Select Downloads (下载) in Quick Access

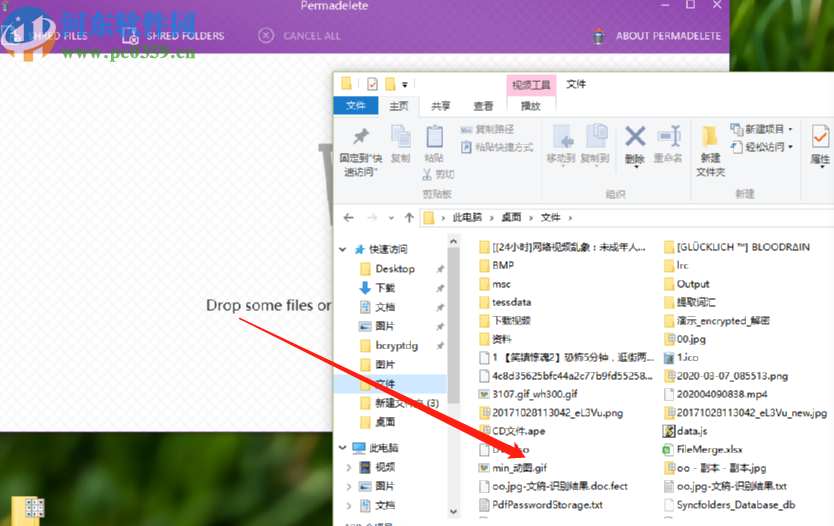click(x=385, y=288)
